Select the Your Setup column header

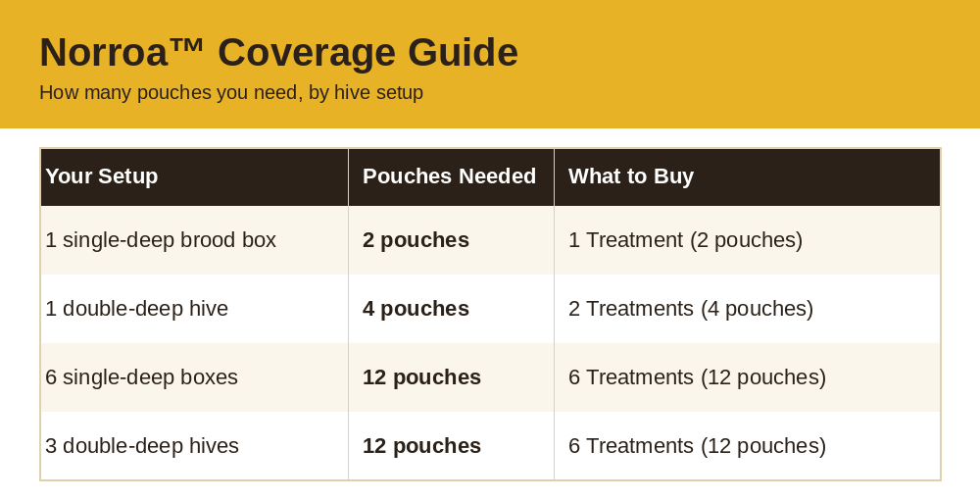(194, 176)
